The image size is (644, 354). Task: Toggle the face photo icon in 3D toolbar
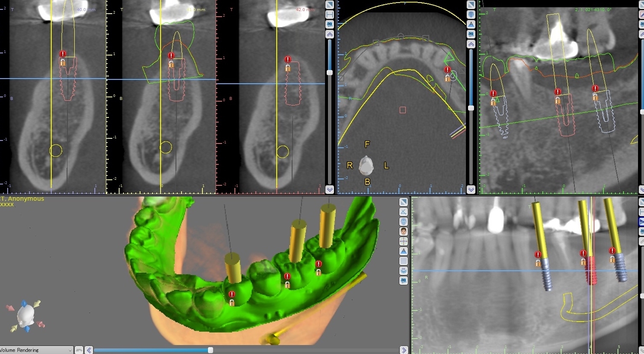[404, 231]
